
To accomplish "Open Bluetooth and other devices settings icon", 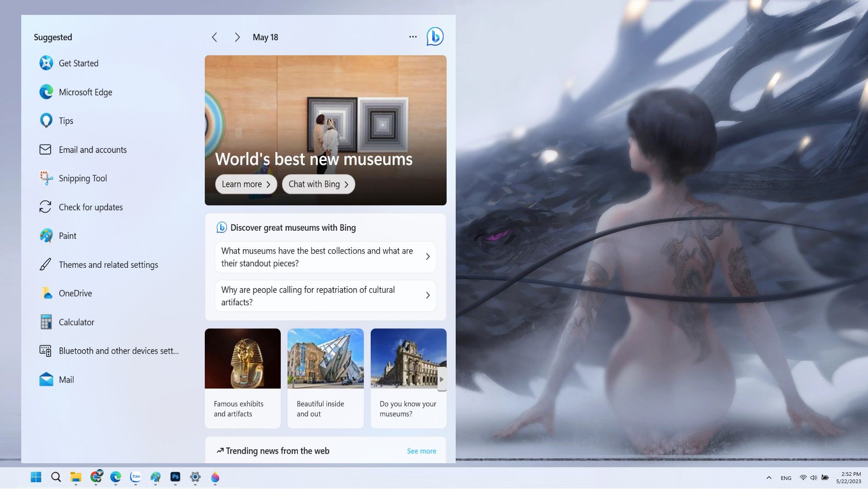I will 45,351.
